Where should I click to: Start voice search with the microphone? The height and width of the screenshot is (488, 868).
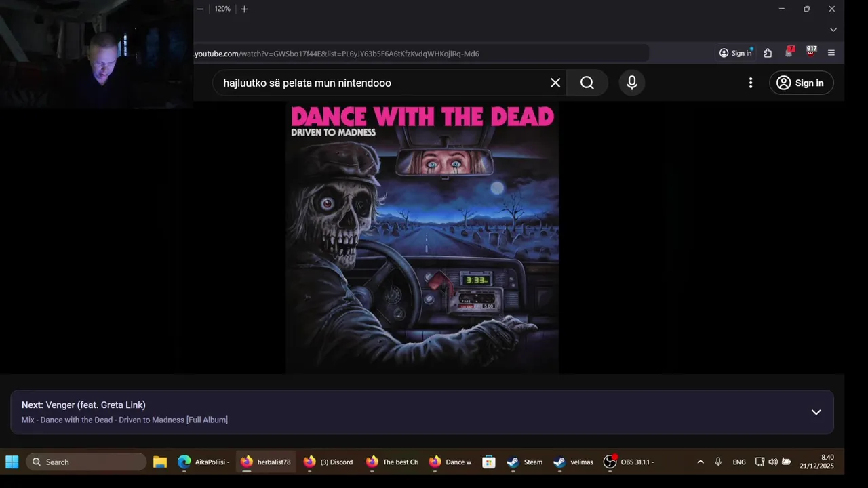point(632,83)
